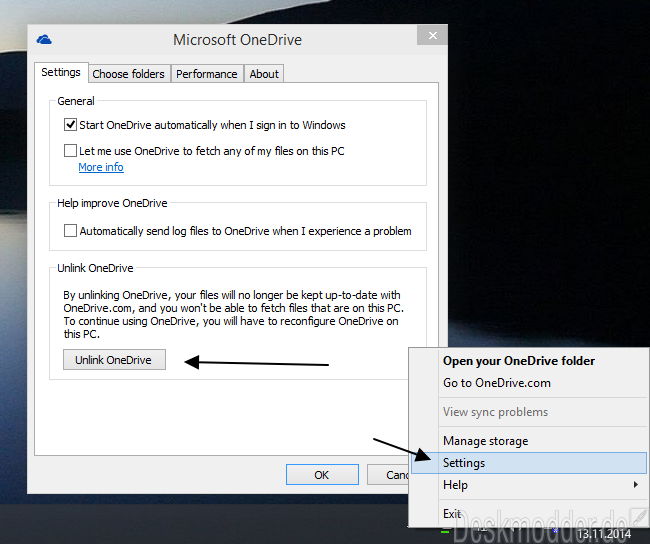
Task: Click the General group label
Action: 76,101
